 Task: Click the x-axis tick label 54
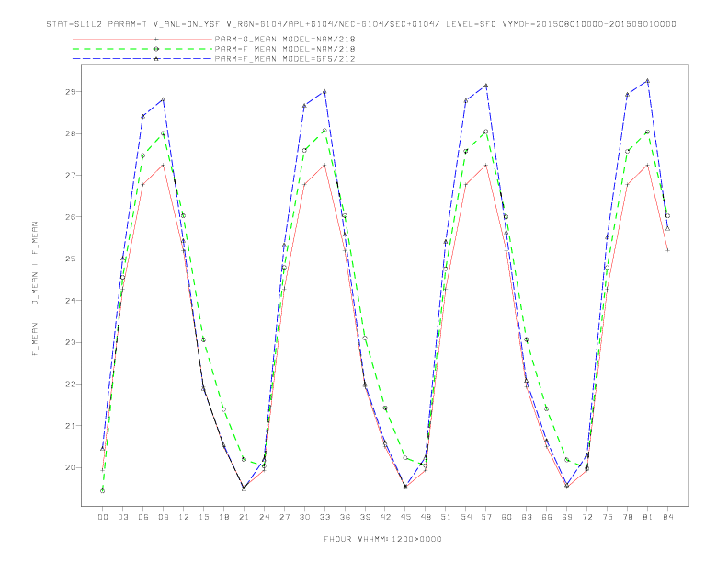pyautogui.click(x=466, y=517)
